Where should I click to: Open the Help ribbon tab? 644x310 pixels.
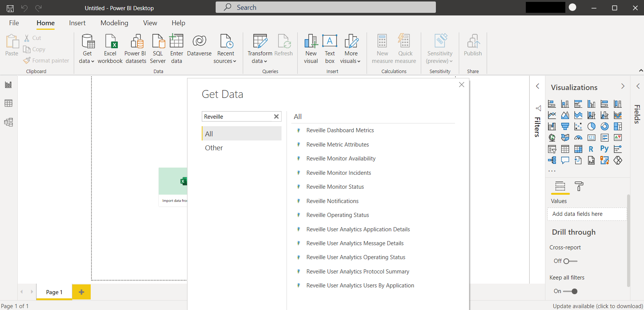178,23
